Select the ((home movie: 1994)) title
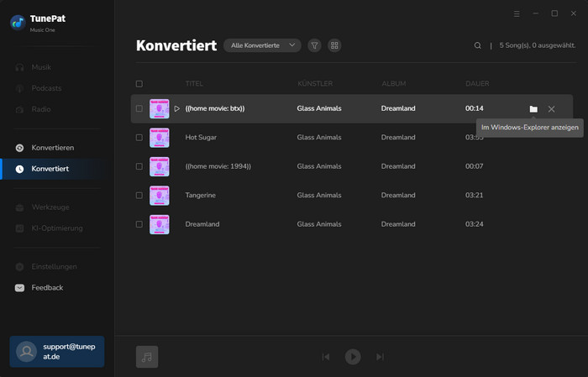The height and width of the screenshot is (377, 588). tap(218, 166)
